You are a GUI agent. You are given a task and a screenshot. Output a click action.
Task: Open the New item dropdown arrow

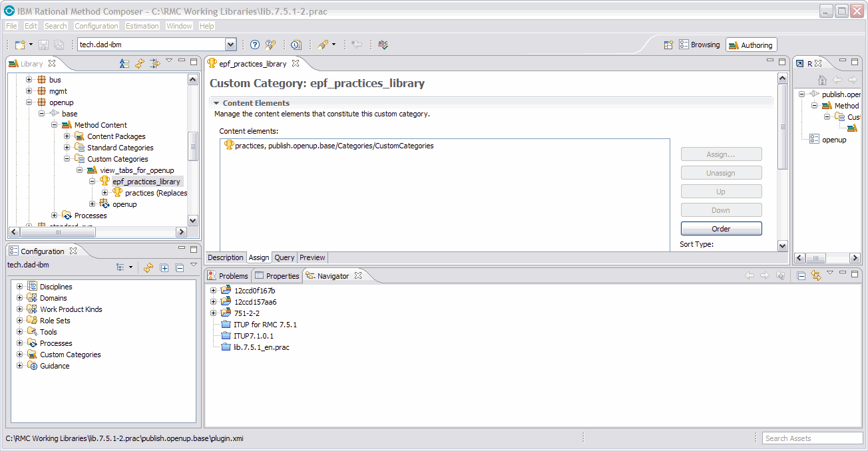coord(31,45)
